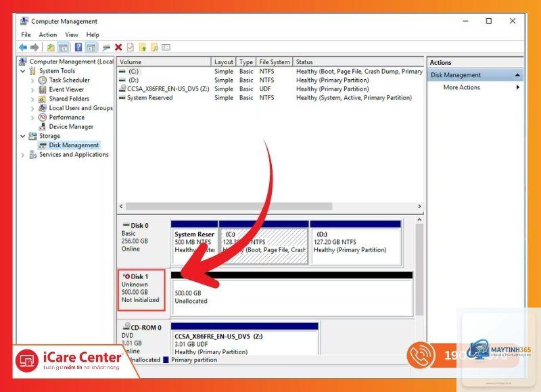Screen dimensions: 541x392
Task: Click the red X Delete icon
Action: tap(118, 47)
